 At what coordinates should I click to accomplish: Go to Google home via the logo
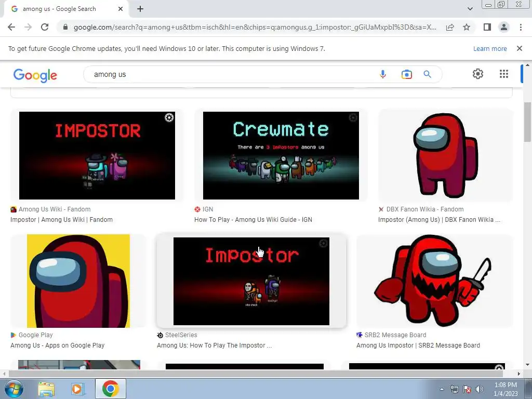(35, 75)
